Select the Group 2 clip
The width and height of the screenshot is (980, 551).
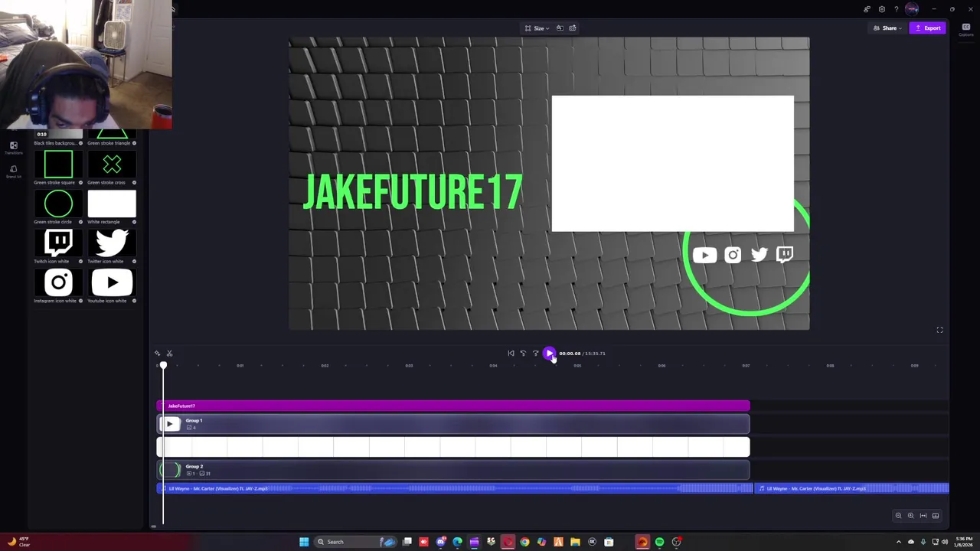[x=453, y=470]
